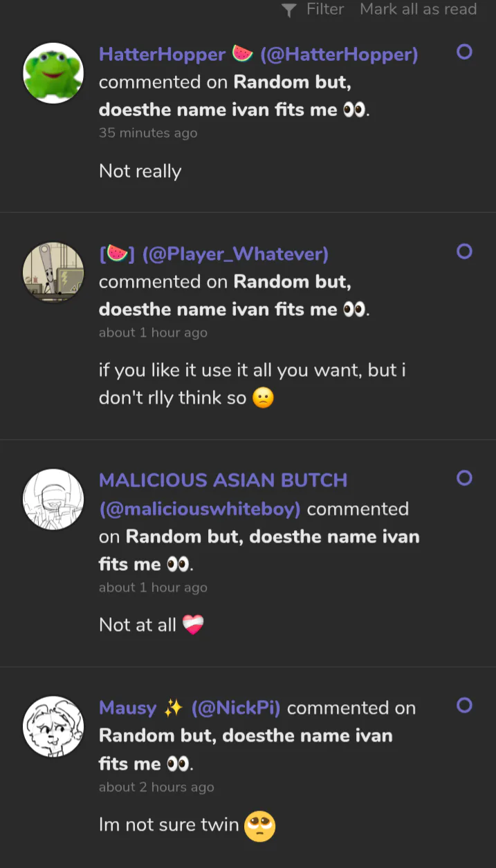The width and height of the screenshot is (496, 868).
Task: Mark Mausy's notification as read
Action: 464,705
